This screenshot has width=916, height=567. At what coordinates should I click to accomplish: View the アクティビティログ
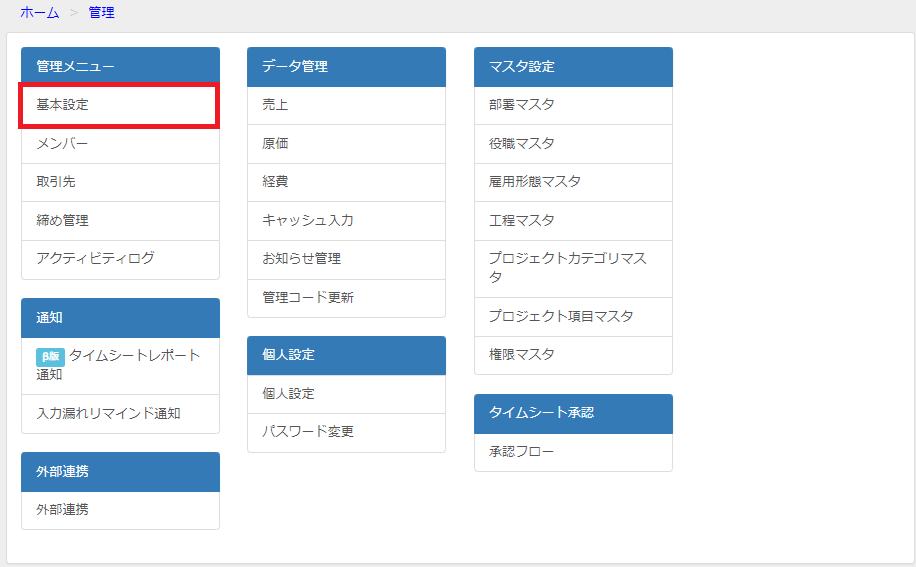(x=120, y=259)
